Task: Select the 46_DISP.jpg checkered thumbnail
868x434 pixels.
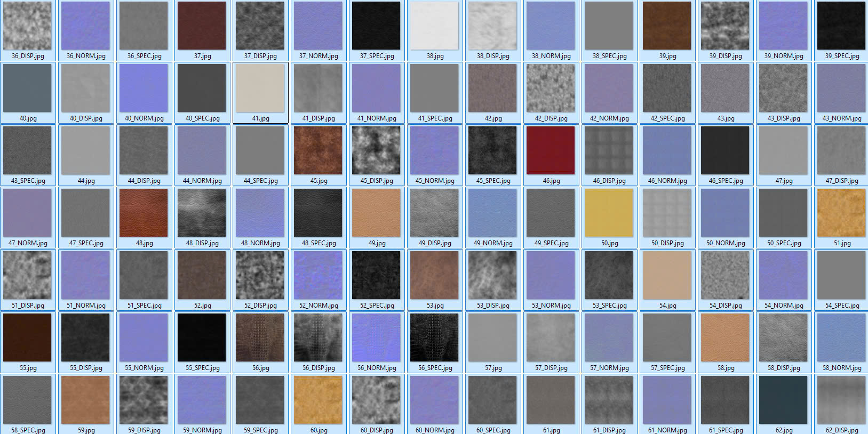Action: coord(609,150)
